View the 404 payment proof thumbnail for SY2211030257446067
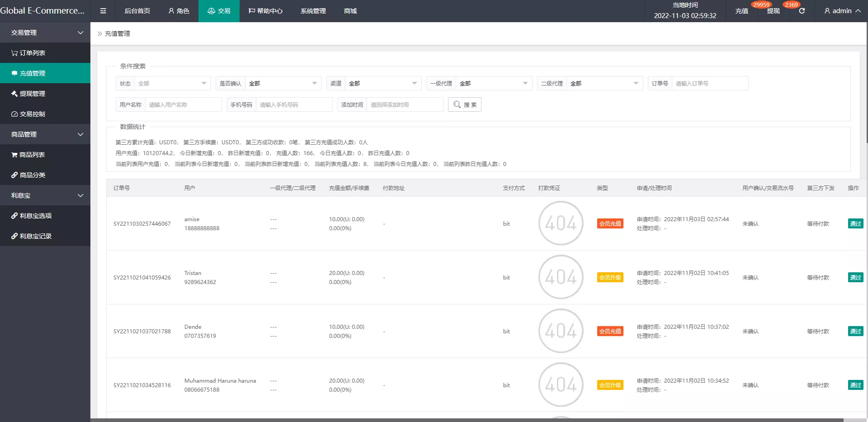The width and height of the screenshot is (868, 422). click(561, 223)
